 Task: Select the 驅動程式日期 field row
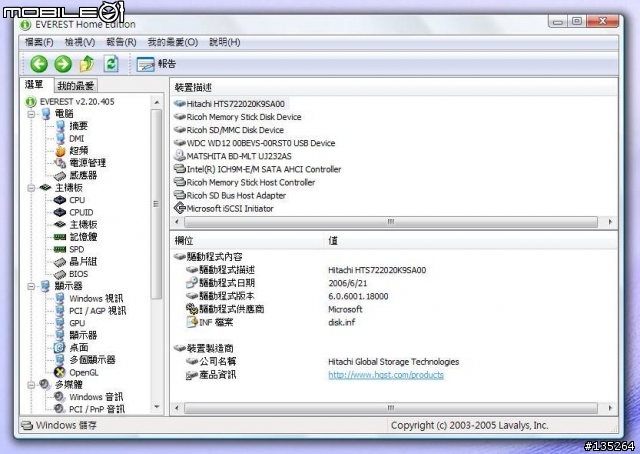277,283
